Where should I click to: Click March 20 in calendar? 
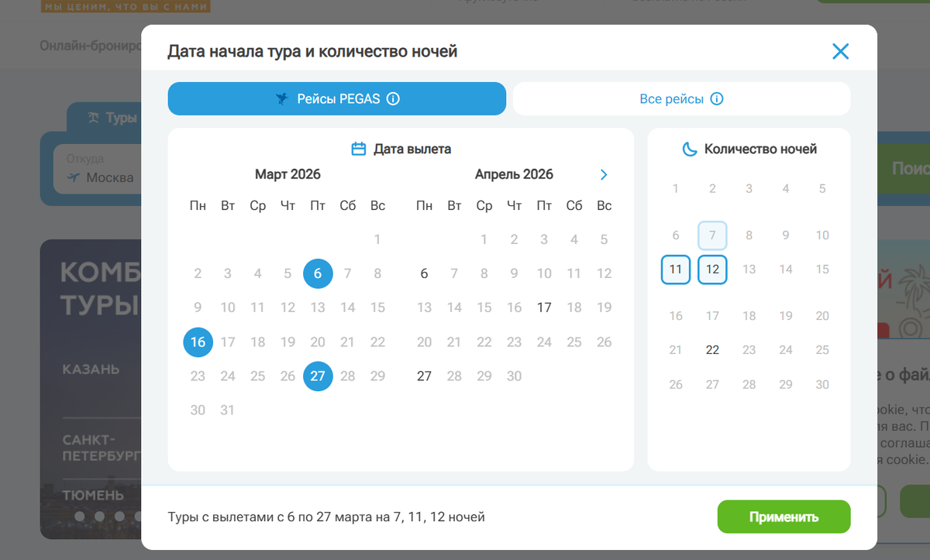(318, 342)
